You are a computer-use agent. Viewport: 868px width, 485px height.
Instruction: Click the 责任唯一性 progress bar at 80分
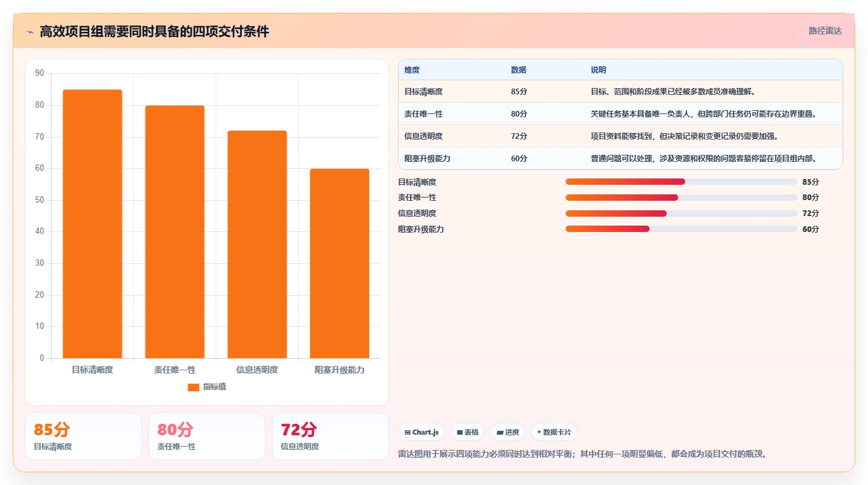pyautogui.click(x=681, y=198)
